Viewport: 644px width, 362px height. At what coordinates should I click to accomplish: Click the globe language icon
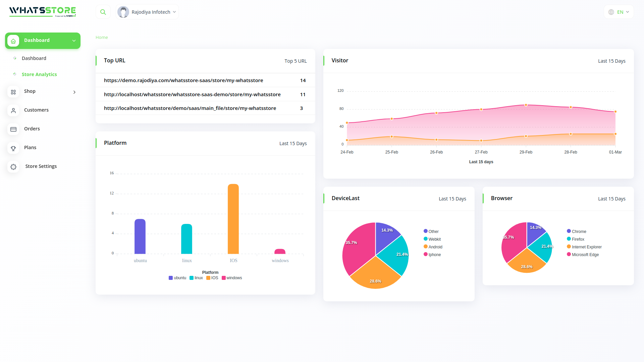611,12
